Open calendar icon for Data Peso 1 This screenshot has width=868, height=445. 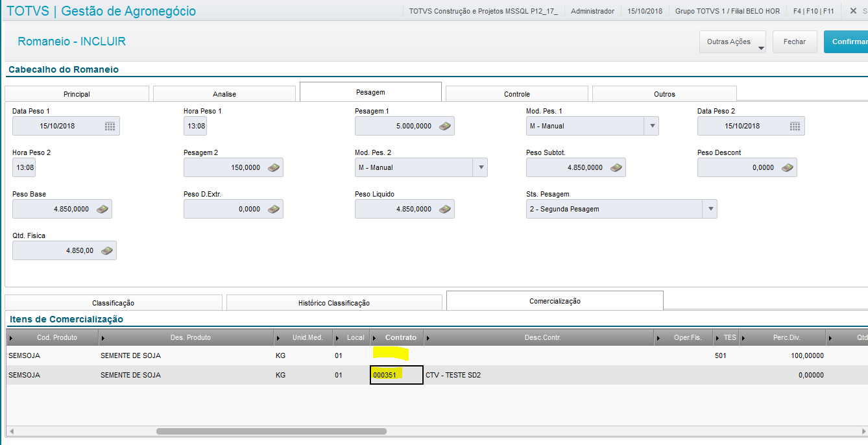pyautogui.click(x=110, y=126)
